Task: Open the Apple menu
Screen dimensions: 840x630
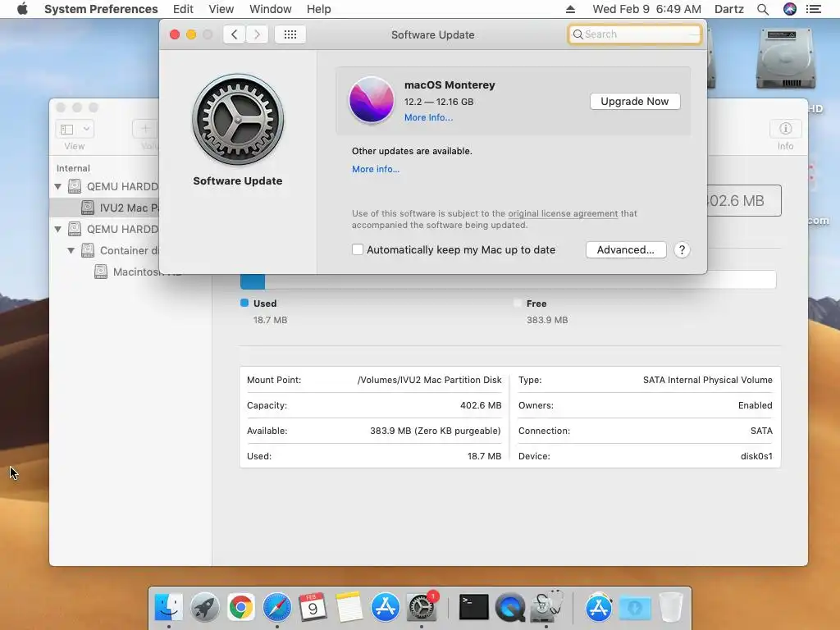Action: (x=22, y=9)
